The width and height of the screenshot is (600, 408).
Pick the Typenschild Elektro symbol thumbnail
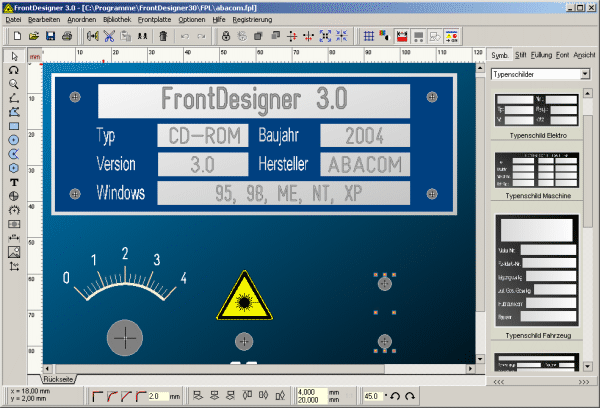click(536, 110)
